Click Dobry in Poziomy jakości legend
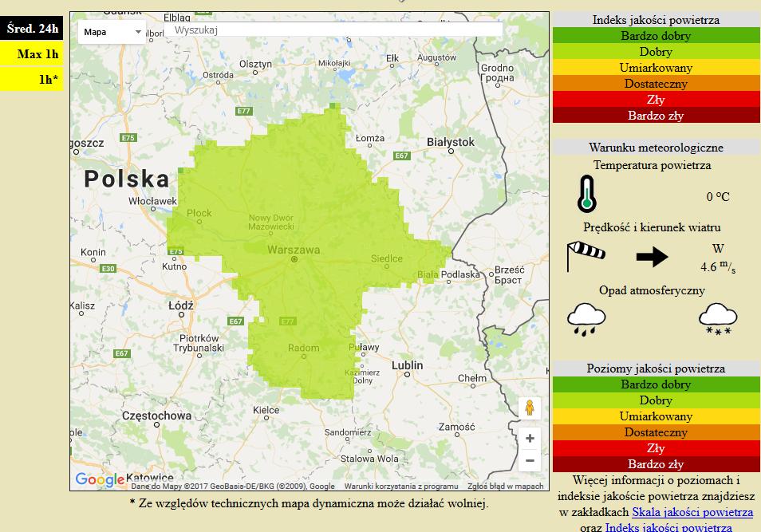This screenshot has width=761, height=532. pos(656,400)
